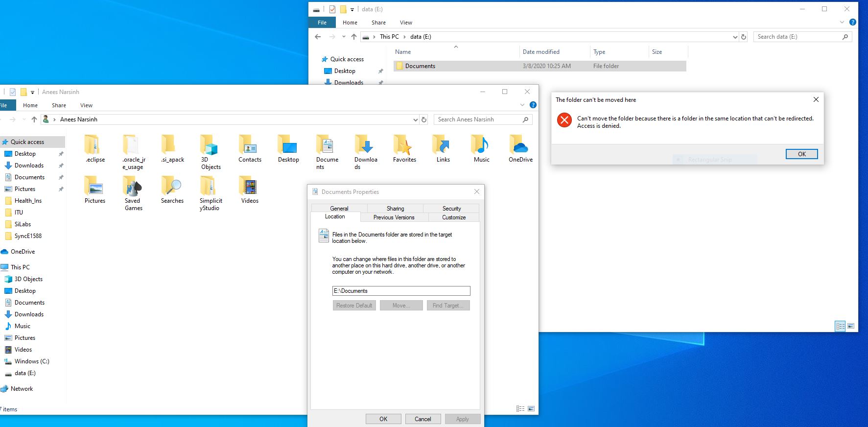The width and height of the screenshot is (868, 427).
Task: Select Documents folder row in data (E:)
Action: coord(540,66)
